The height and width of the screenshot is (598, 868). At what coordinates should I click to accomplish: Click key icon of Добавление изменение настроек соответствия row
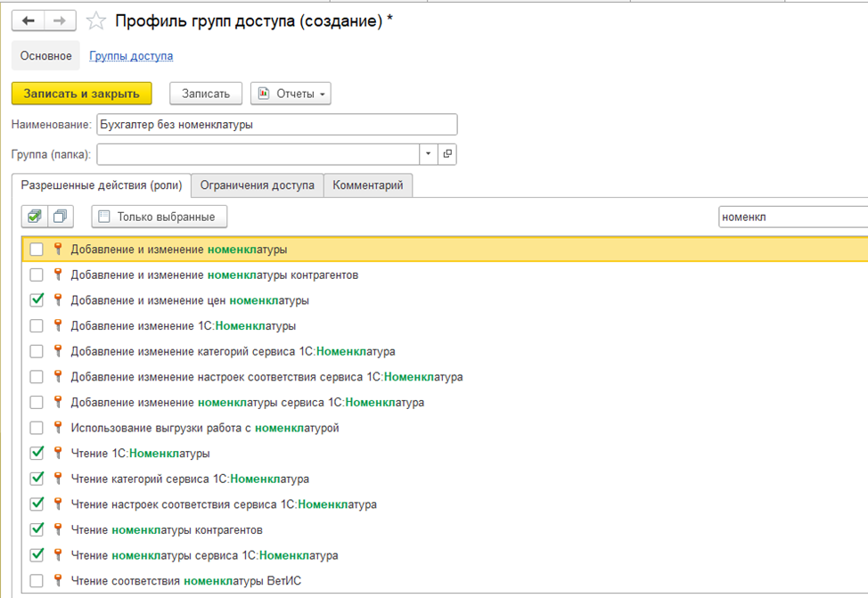[58, 376]
